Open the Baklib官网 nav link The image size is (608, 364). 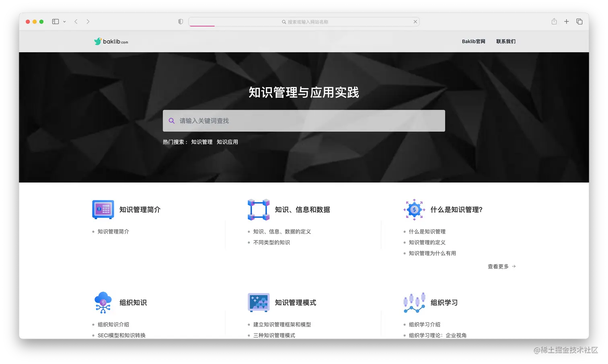click(x=474, y=41)
